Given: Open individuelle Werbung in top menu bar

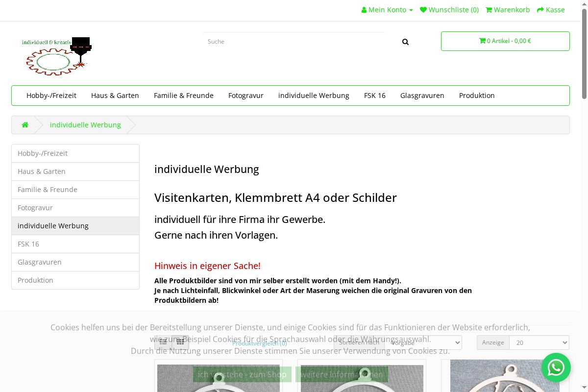Looking at the screenshot, I should pyautogui.click(x=314, y=96).
